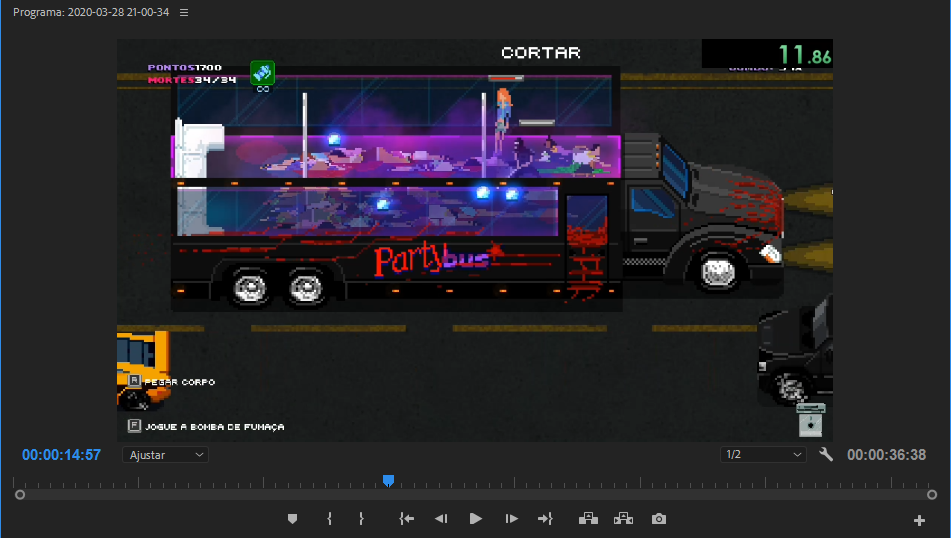The image size is (951, 538).
Task: Open the button editor plus icon
Action: [919, 520]
